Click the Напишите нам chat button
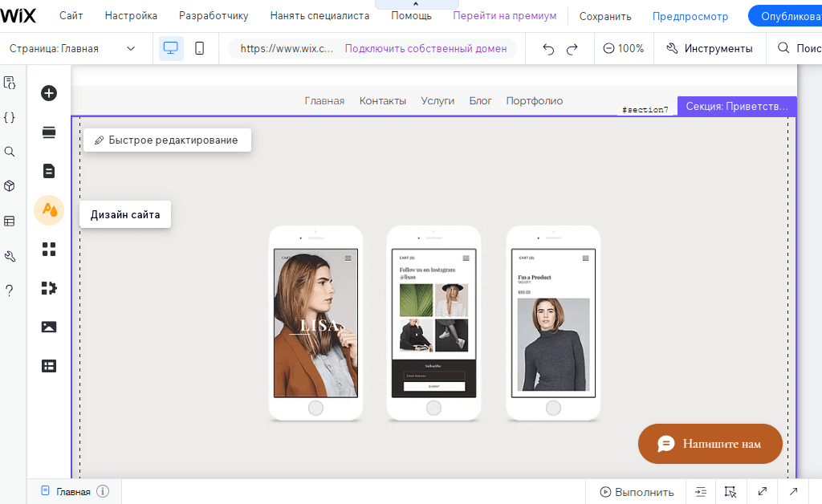The image size is (822, 504). (710, 444)
